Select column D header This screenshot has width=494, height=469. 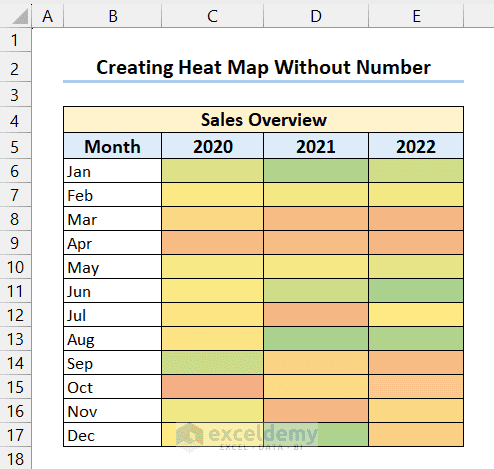(316, 16)
